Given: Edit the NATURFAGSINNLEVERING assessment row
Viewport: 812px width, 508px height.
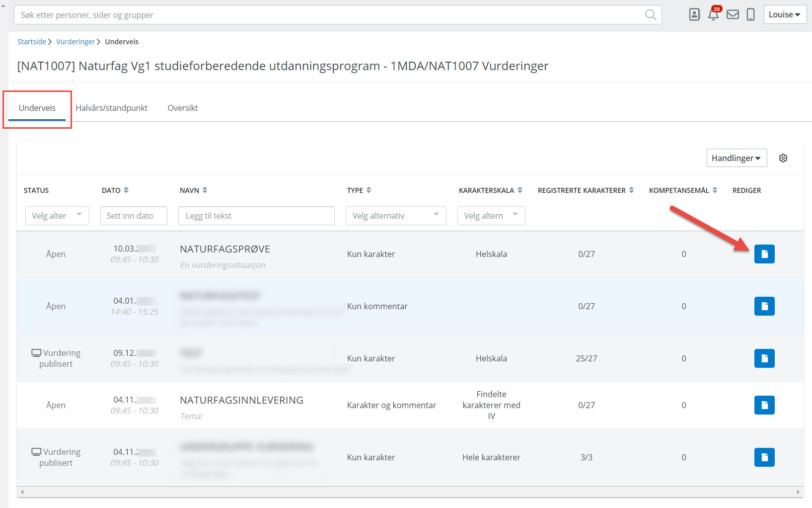Looking at the screenshot, I should 764,405.
